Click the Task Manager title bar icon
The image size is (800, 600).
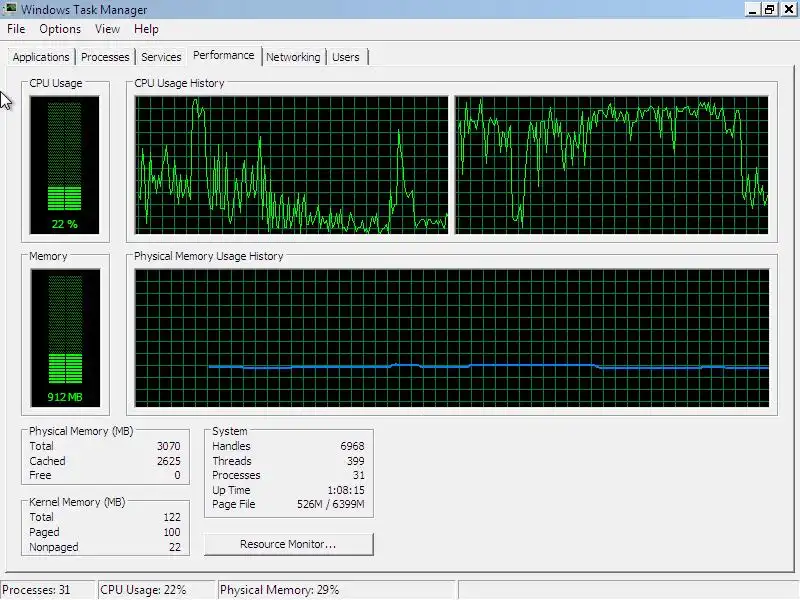coord(10,9)
